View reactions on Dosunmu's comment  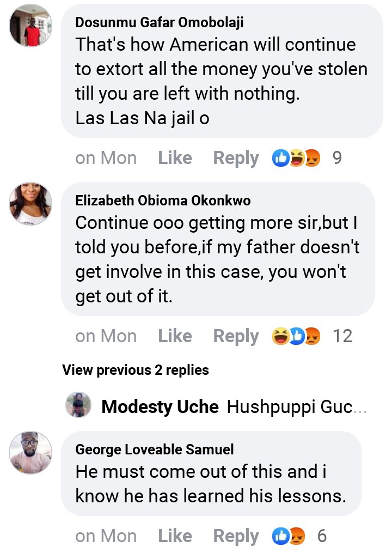(x=296, y=157)
